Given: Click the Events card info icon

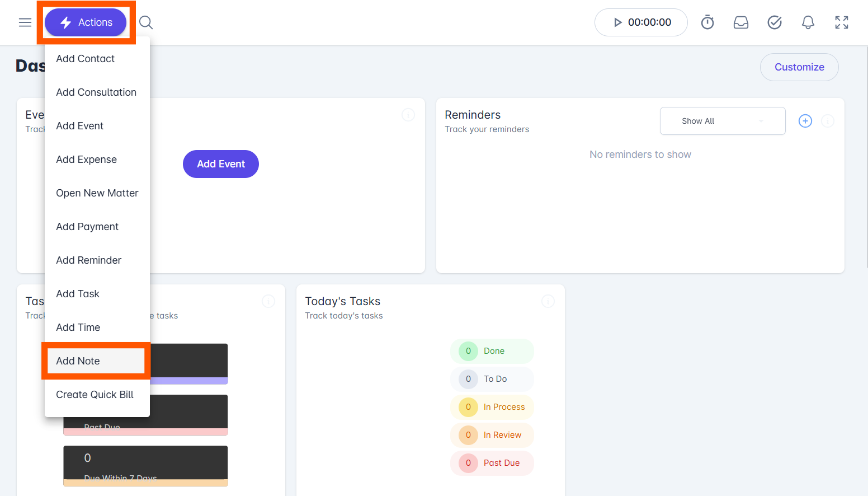Looking at the screenshot, I should 408,115.
